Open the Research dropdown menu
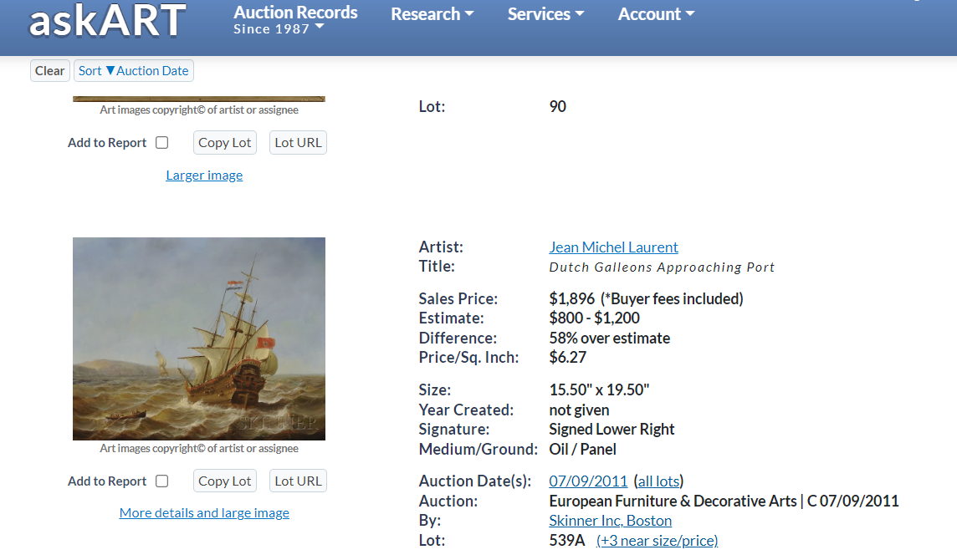Viewport: 957px width, 560px height. (x=432, y=13)
